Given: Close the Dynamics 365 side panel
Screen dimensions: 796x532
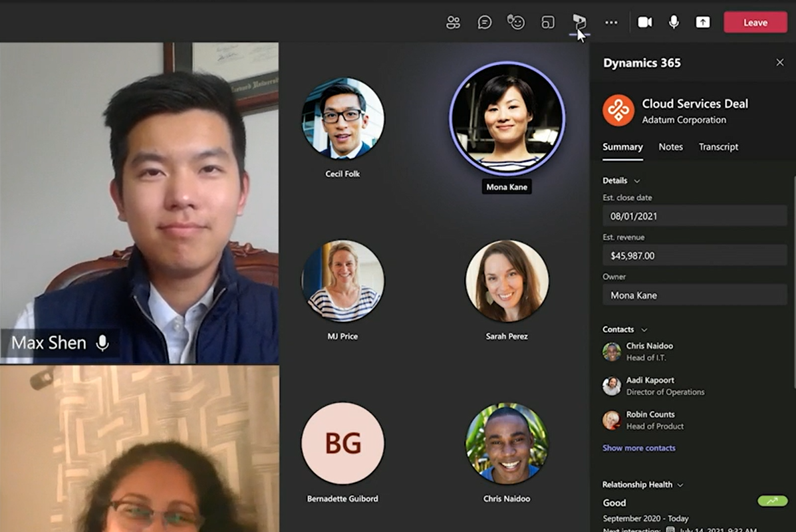Looking at the screenshot, I should click(x=780, y=63).
